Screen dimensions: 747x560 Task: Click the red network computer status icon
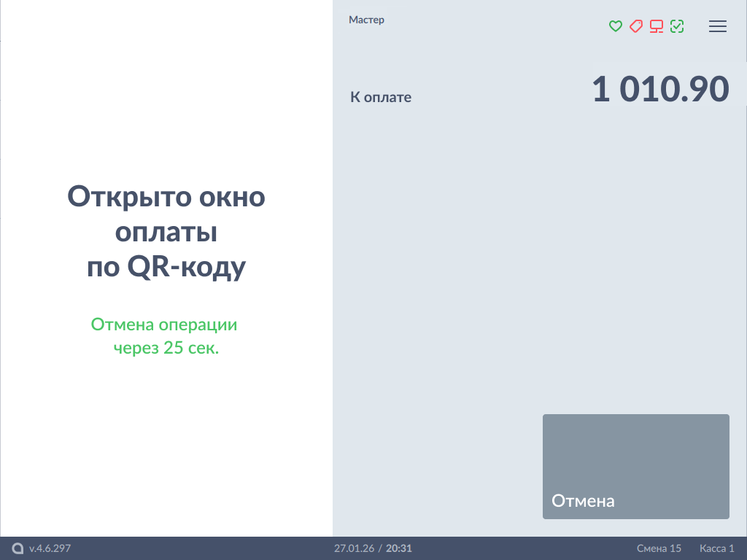pos(657,27)
